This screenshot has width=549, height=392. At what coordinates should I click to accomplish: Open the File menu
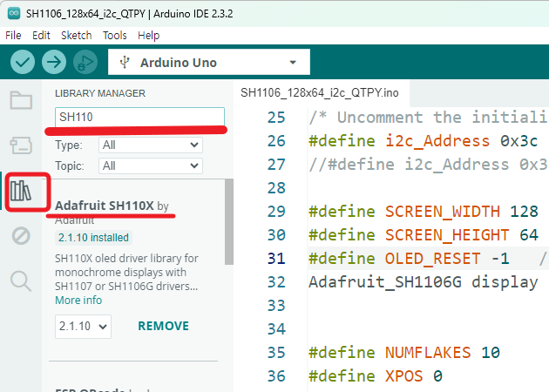tap(13, 36)
